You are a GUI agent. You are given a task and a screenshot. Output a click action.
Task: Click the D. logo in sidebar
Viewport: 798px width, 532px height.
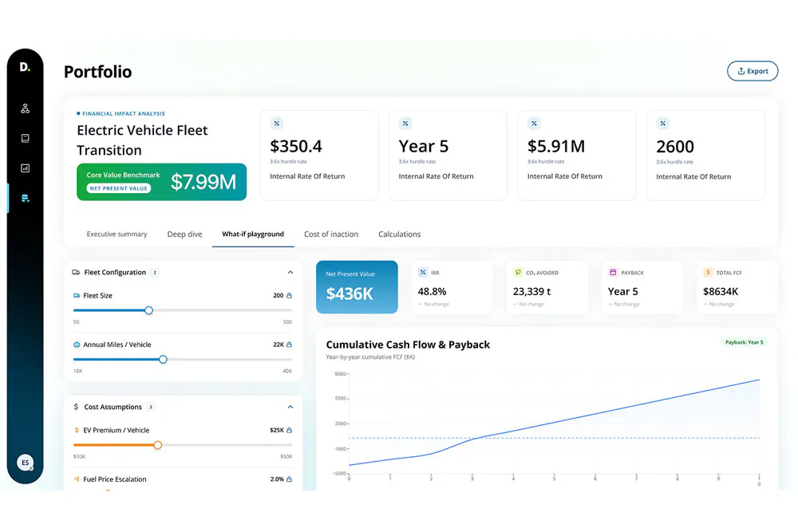(25, 67)
